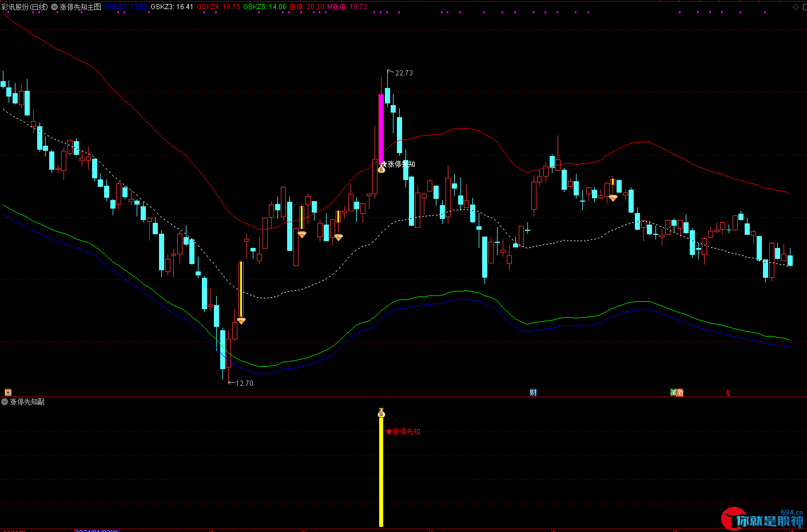
Task: Click the 12.70 low price label
Action: coord(244,383)
